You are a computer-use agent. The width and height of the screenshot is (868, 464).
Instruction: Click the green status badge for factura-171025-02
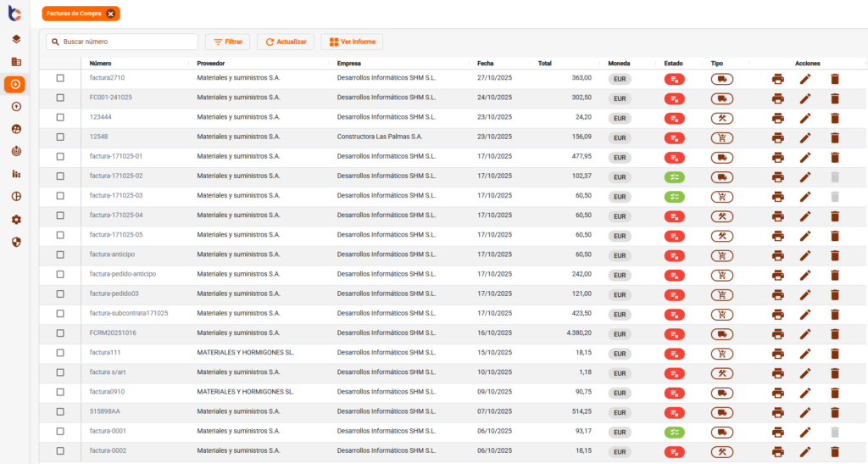click(674, 177)
